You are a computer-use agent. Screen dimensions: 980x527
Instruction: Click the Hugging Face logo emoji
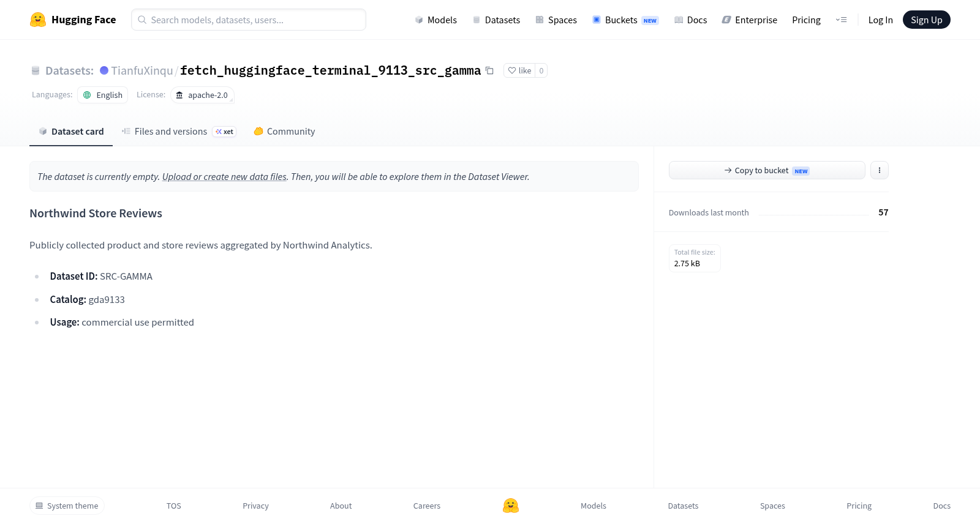38,20
